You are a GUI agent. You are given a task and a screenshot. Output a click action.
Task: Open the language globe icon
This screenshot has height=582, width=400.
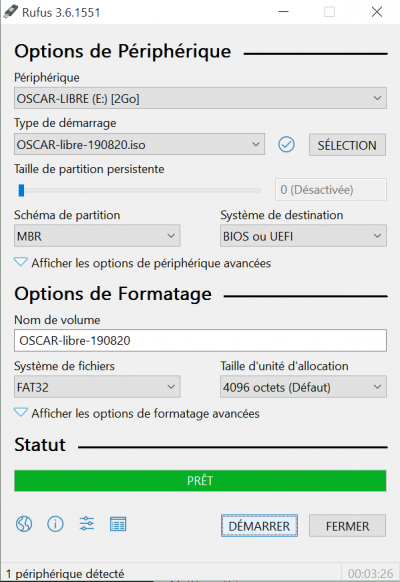pos(24,524)
